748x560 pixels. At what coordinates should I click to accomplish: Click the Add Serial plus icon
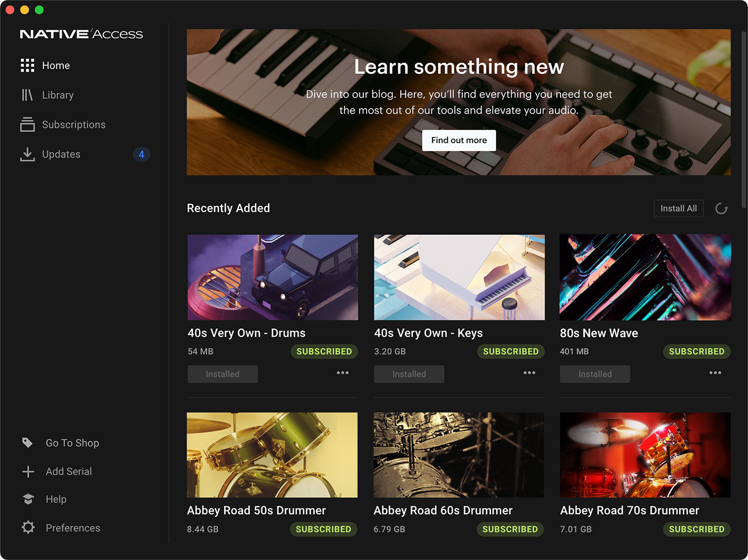28,471
